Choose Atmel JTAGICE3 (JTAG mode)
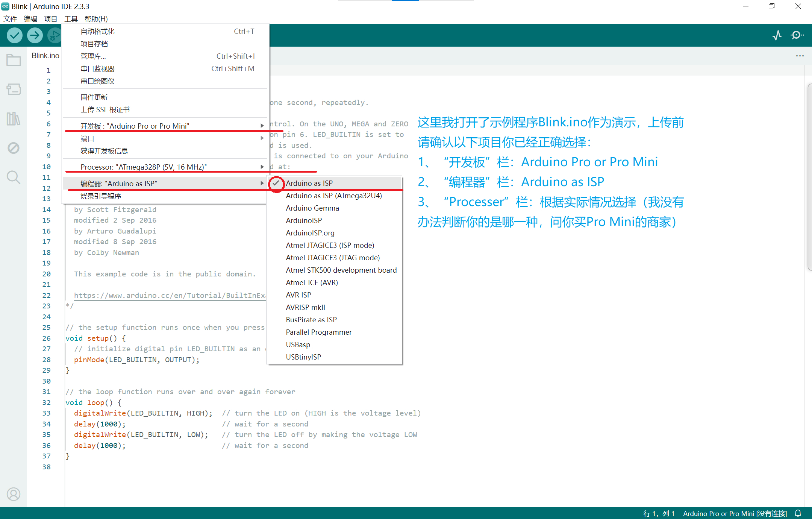 pyautogui.click(x=335, y=258)
